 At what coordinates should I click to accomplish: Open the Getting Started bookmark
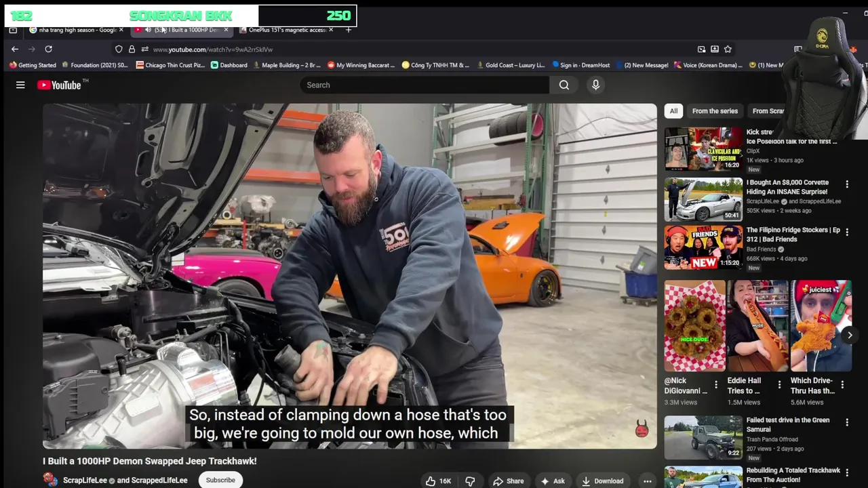[x=33, y=65]
